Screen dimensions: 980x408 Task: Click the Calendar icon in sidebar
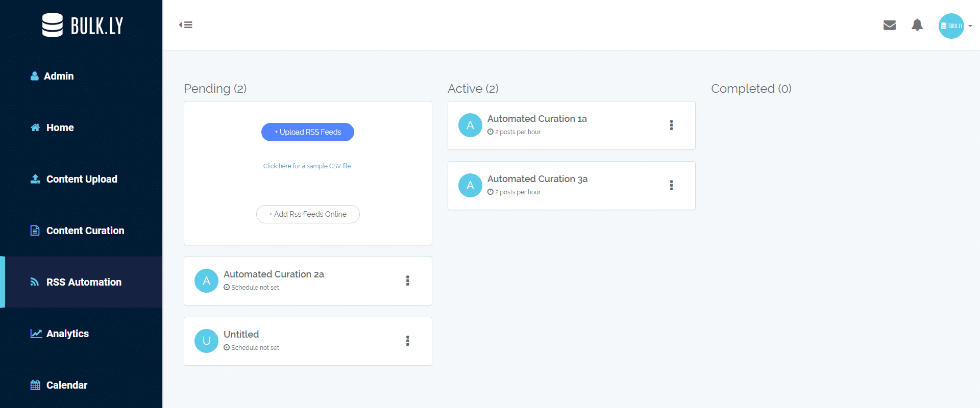(x=35, y=385)
